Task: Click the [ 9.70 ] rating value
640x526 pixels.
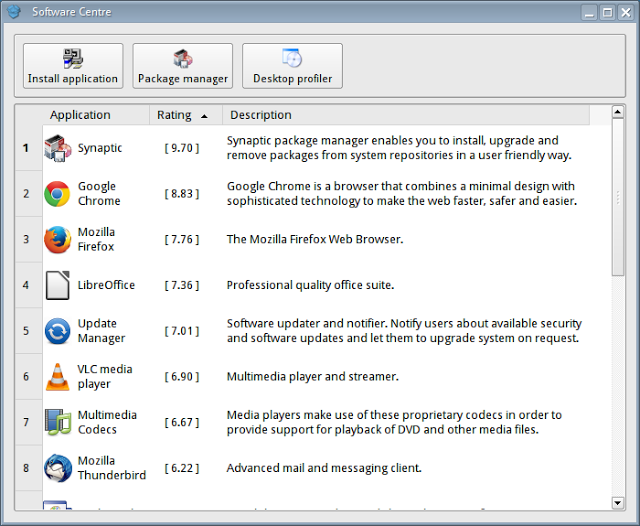Action: click(x=182, y=148)
